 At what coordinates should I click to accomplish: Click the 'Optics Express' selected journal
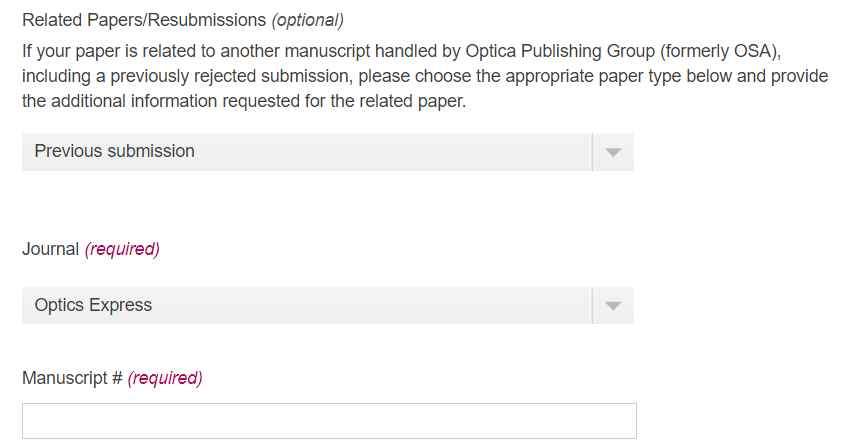(93, 306)
